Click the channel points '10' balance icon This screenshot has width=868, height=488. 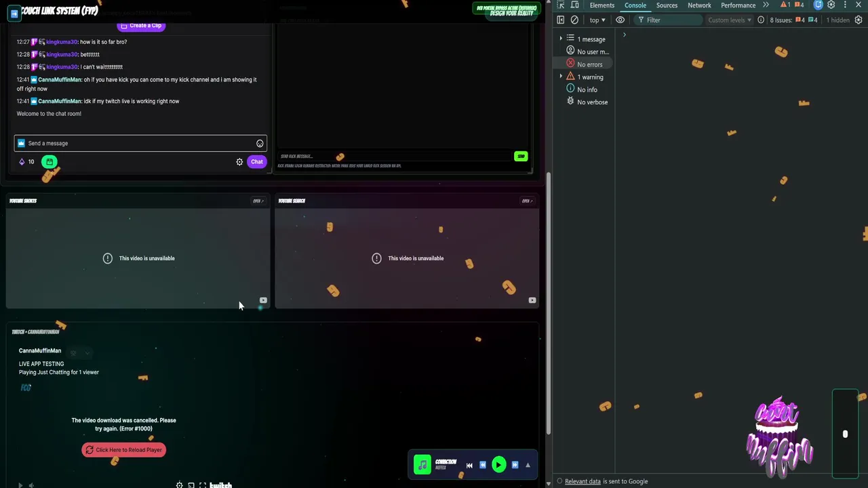26,162
